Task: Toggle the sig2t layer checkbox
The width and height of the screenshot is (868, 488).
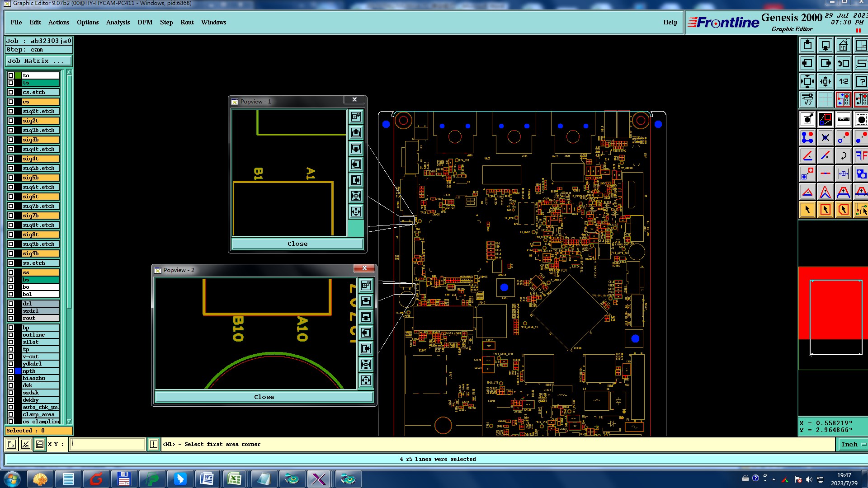Action: (x=11, y=121)
